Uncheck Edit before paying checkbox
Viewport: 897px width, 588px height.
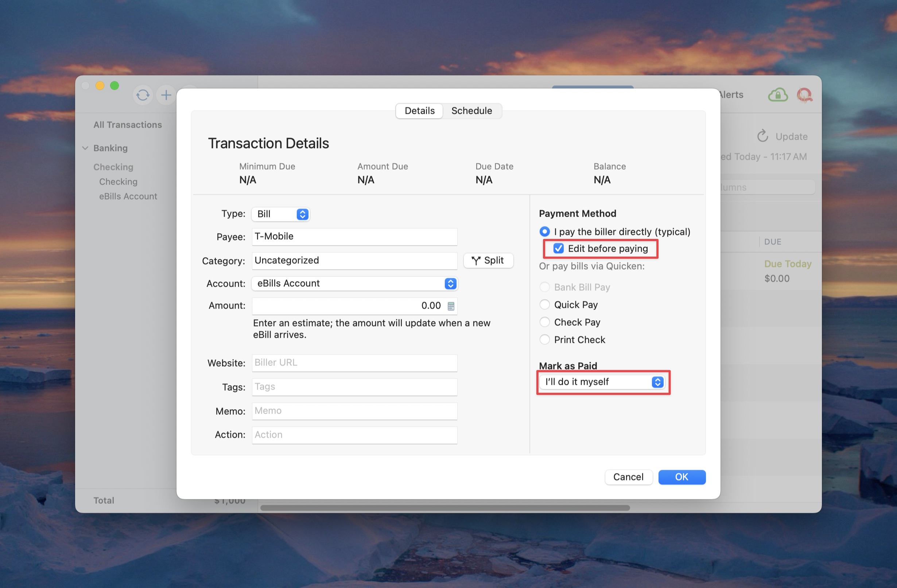pyautogui.click(x=559, y=249)
